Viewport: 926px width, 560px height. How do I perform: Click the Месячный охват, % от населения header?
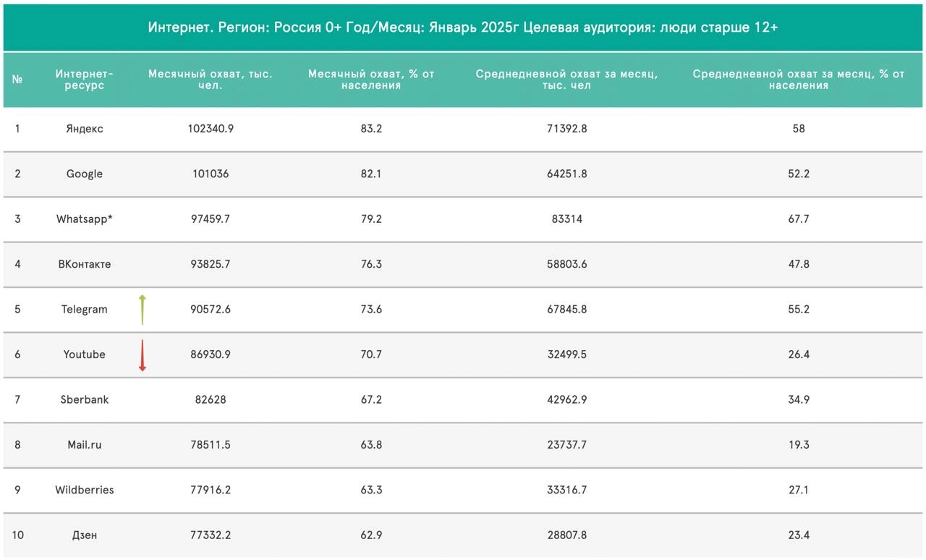[371, 80]
